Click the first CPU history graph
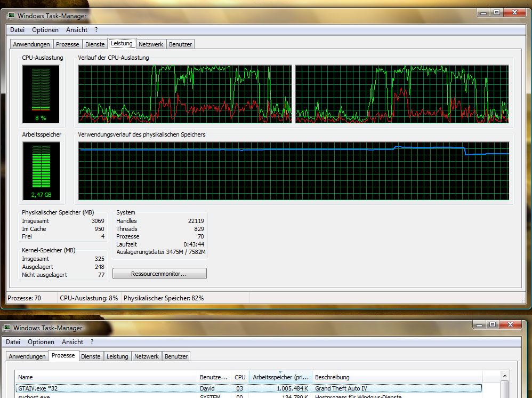 (185, 94)
